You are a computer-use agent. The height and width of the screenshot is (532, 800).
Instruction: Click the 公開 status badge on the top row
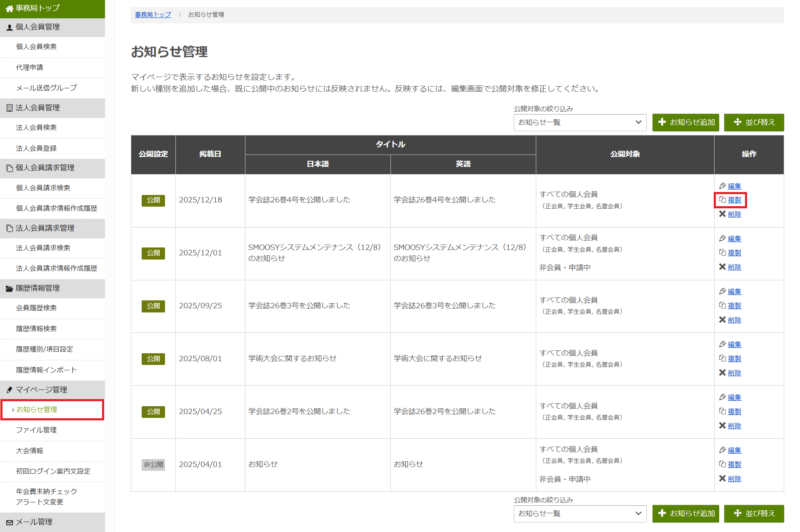click(x=153, y=200)
